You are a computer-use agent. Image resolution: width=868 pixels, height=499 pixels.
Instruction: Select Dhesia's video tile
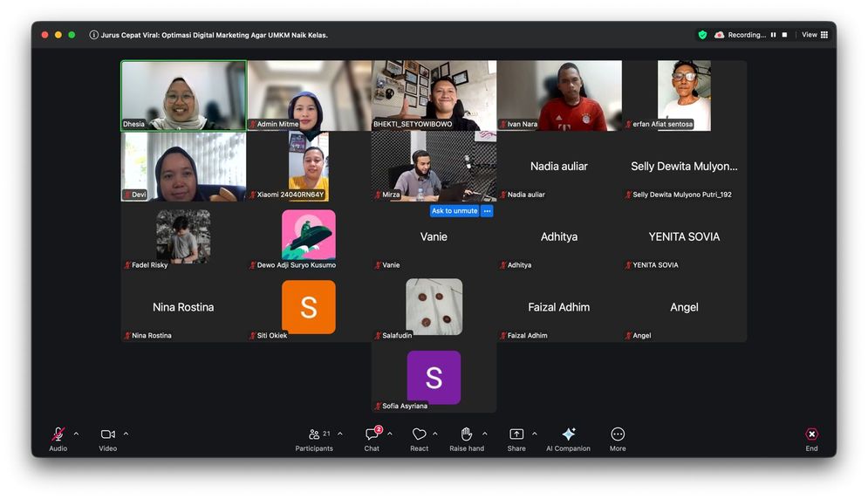[183, 95]
